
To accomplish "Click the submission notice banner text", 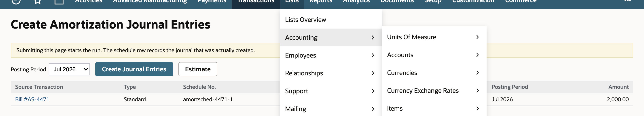I will 136,50.
